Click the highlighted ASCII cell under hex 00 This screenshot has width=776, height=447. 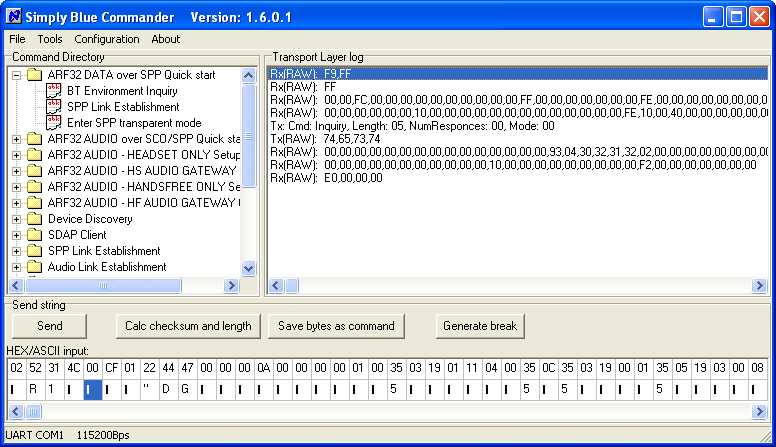93,390
